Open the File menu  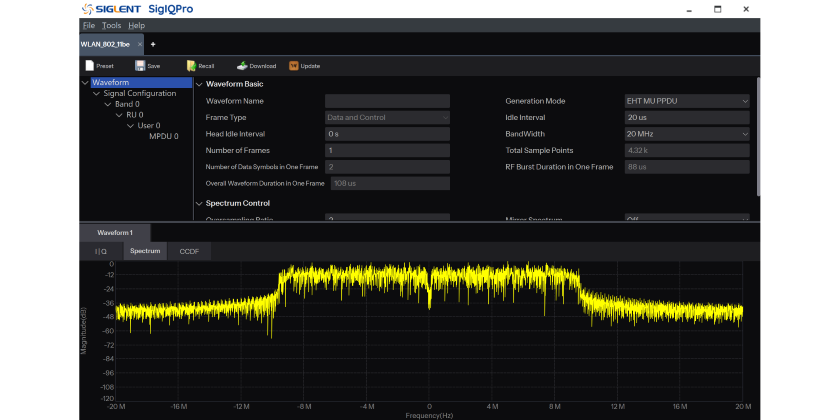tap(89, 25)
